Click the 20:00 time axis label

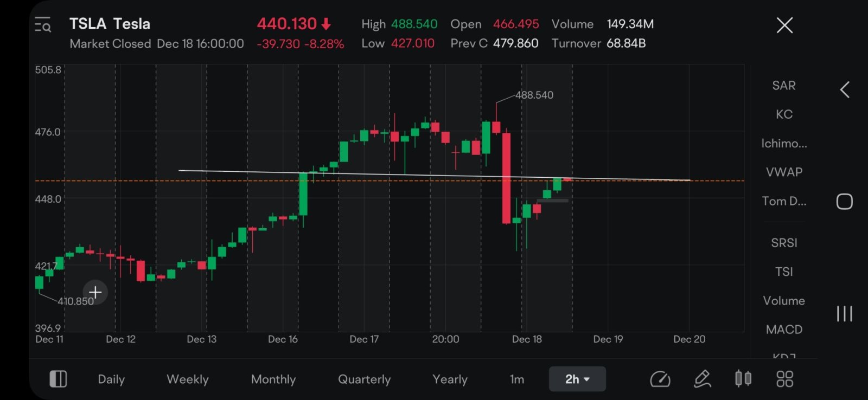pos(445,339)
